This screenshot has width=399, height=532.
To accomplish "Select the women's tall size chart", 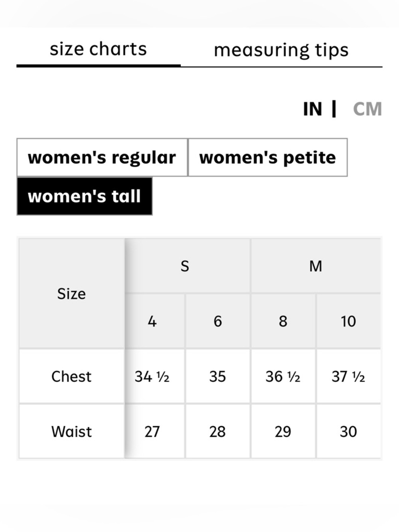I will [85, 196].
